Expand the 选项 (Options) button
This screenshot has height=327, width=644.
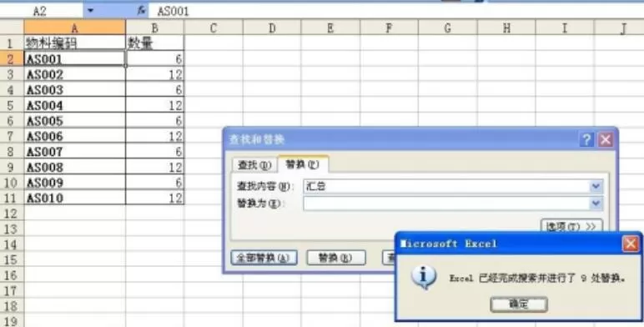[x=571, y=226]
